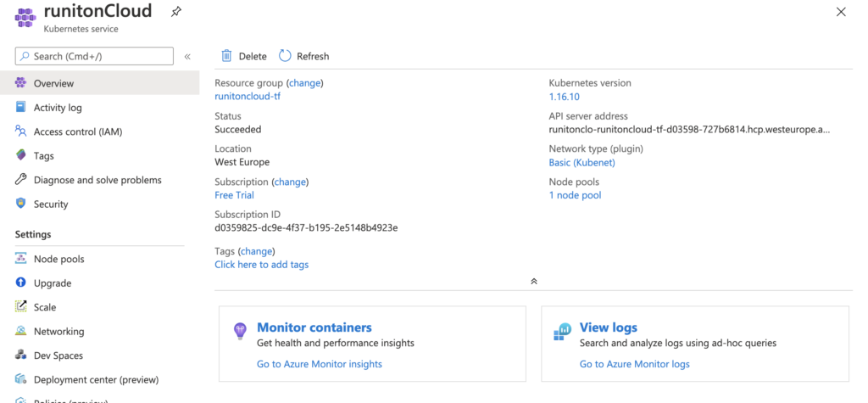Open Node pools settings item
Viewport: 868px width, 403px height.
click(x=100, y=259)
